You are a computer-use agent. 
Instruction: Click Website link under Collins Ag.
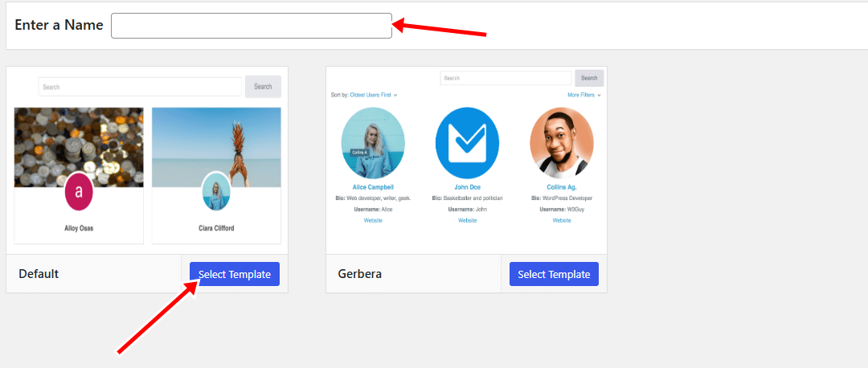(x=561, y=220)
